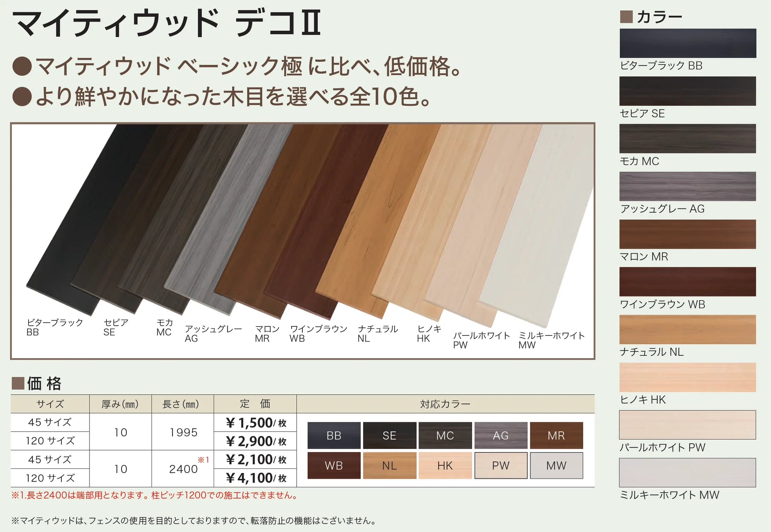Click the ¥2,100/枚 price cell
Screen dimensions: 771x532
coord(255,460)
